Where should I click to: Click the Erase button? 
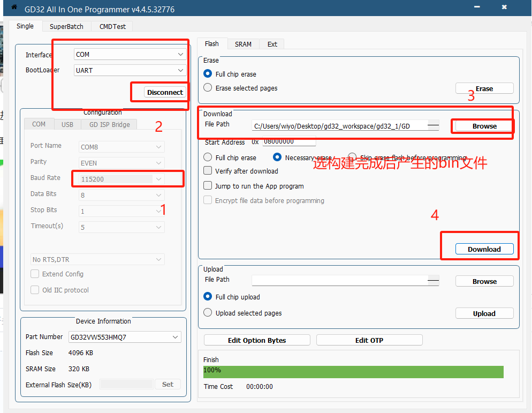pyautogui.click(x=484, y=88)
